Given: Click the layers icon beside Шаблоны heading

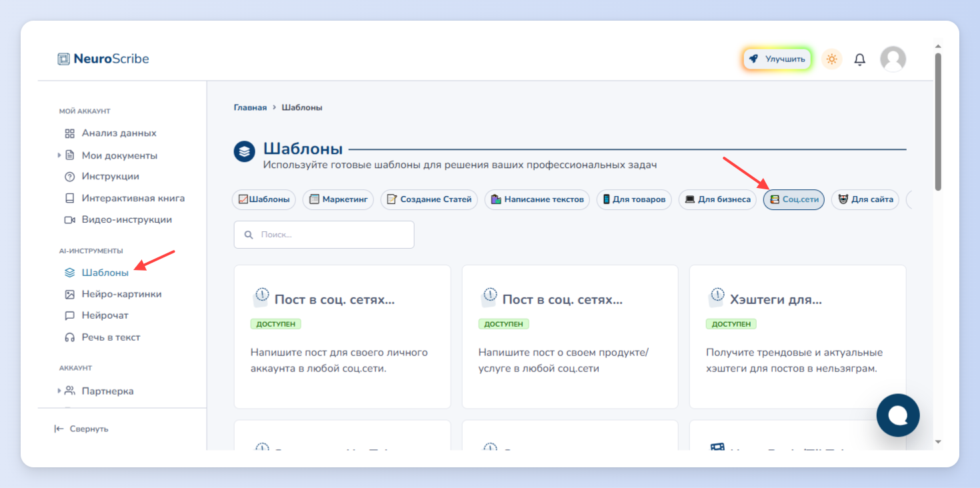Looking at the screenshot, I should 245,151.
